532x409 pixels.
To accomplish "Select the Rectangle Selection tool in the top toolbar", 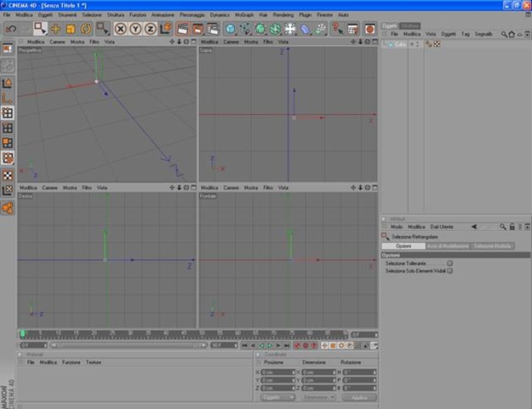I will pos(40,29).
